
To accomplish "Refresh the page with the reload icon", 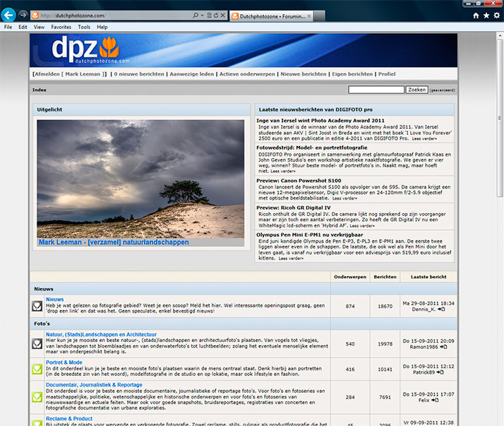I will (x=216, y=16).
